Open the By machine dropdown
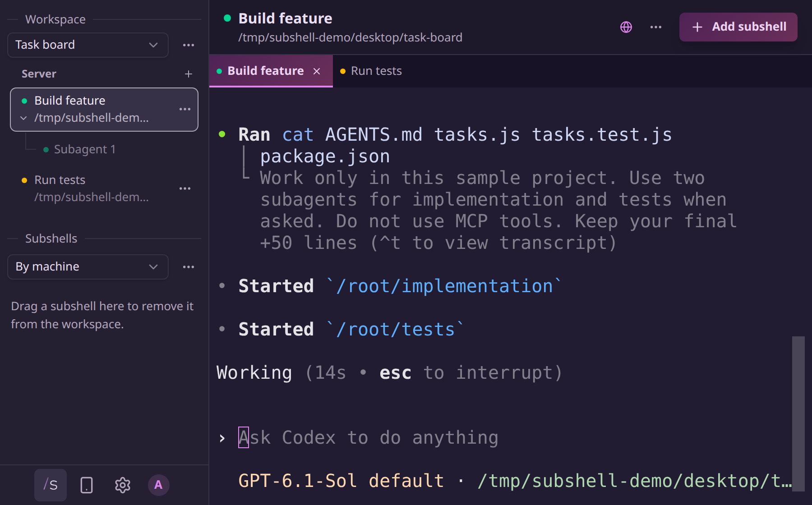This screenshot has width=812, height=505. tap(88, 266)
